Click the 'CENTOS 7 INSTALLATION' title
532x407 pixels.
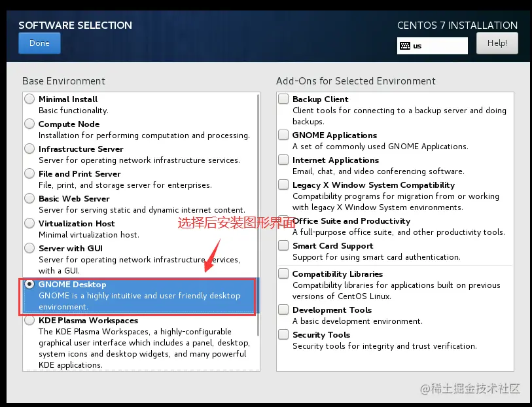point(457,25)
